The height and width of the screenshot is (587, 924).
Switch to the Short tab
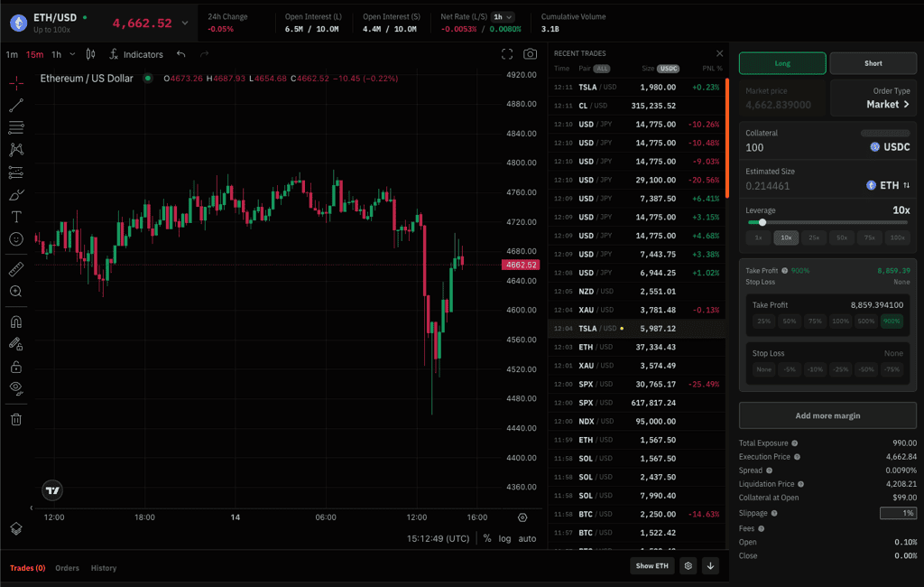coord(873,63)
